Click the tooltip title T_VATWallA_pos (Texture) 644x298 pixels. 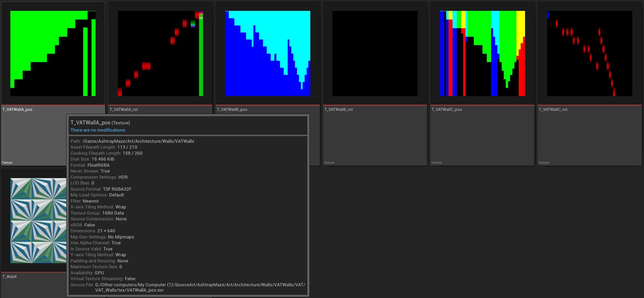tap(100, 123)
